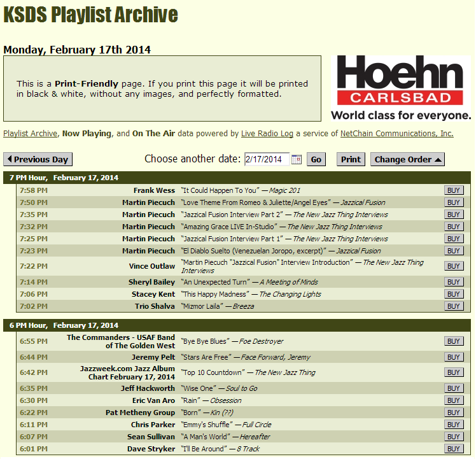
Task: Buy Frank Wess "It Could Happen To You"
Action: [x=454, y=190]
